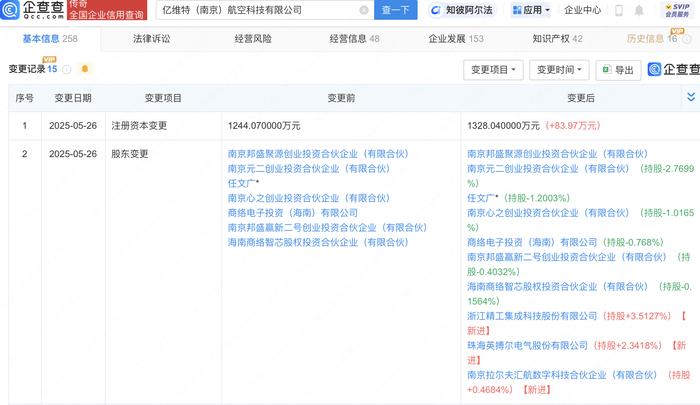Click info icon beside 变更记录 15

[67, 69]
